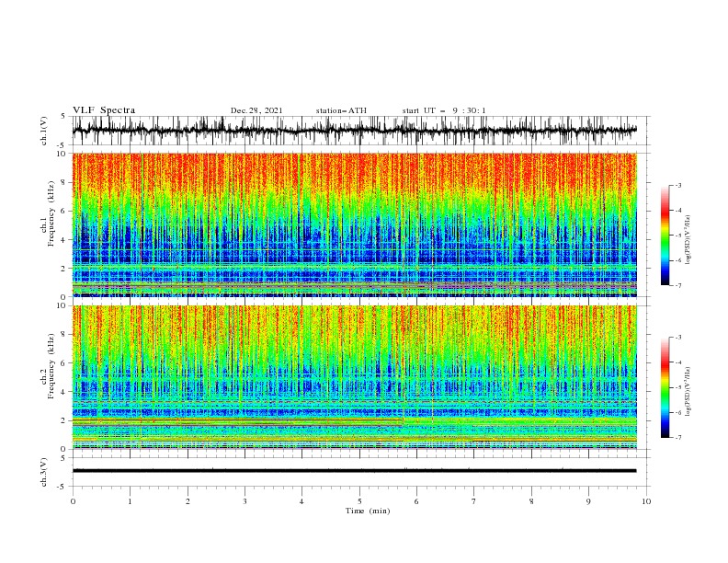Click the "-3" tick on lower colorbar
Screen dimensions: 728x563
[677, 338]
